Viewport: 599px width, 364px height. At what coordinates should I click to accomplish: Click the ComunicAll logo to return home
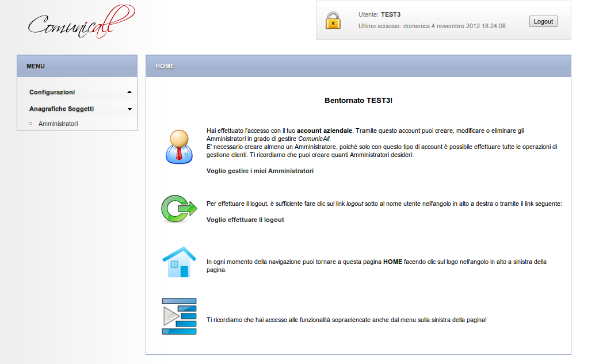81,21
